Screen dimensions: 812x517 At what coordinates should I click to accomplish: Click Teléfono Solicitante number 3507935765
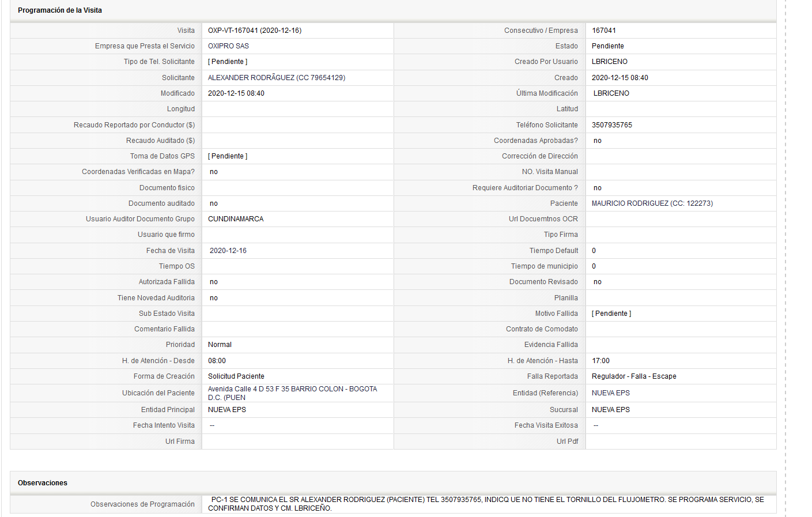[x=612, y=125]
